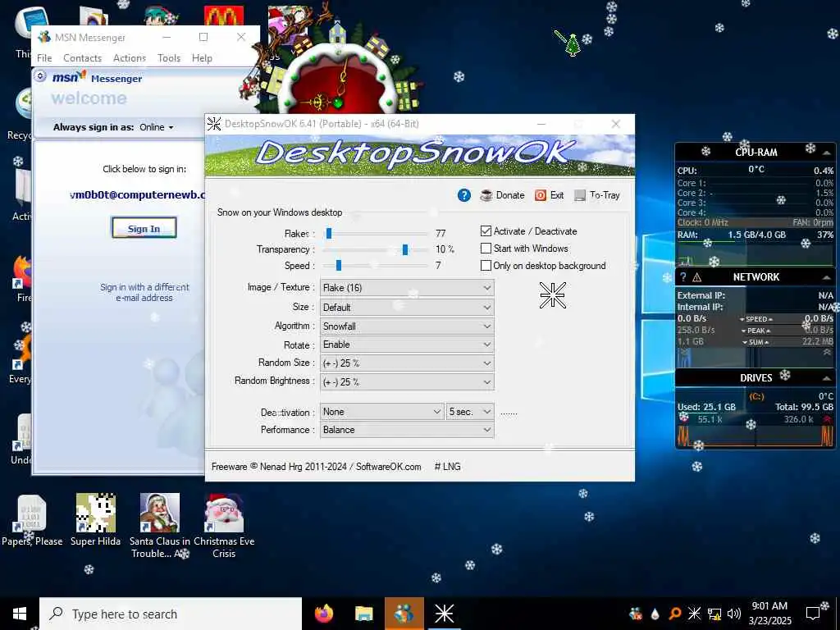The height and width of the screenshot is (630, 840).
Task: Click the Donate label in DesktopSnowOK
Action: pos(510,195)
